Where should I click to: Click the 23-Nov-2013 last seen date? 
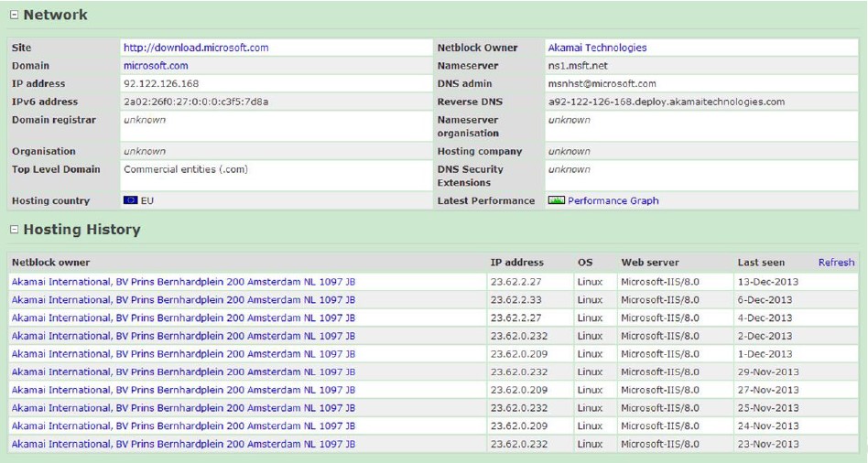[x=768, y=444]
